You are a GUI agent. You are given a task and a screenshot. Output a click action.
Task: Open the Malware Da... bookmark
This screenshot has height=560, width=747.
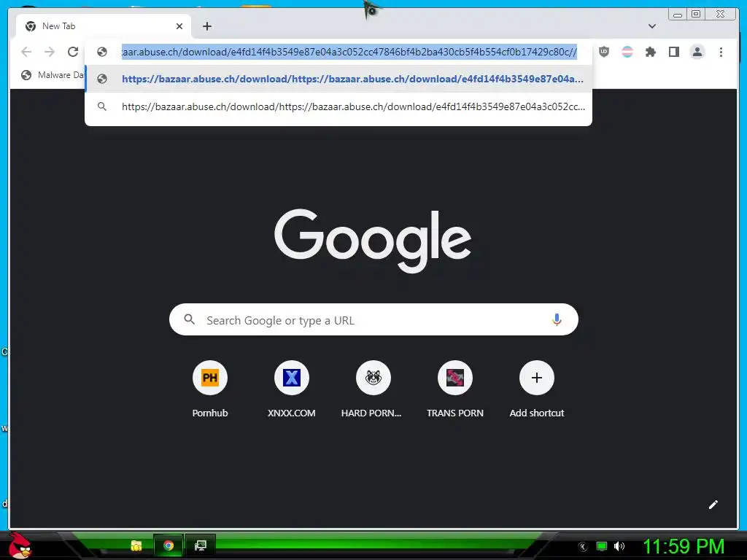pos(53,75)
